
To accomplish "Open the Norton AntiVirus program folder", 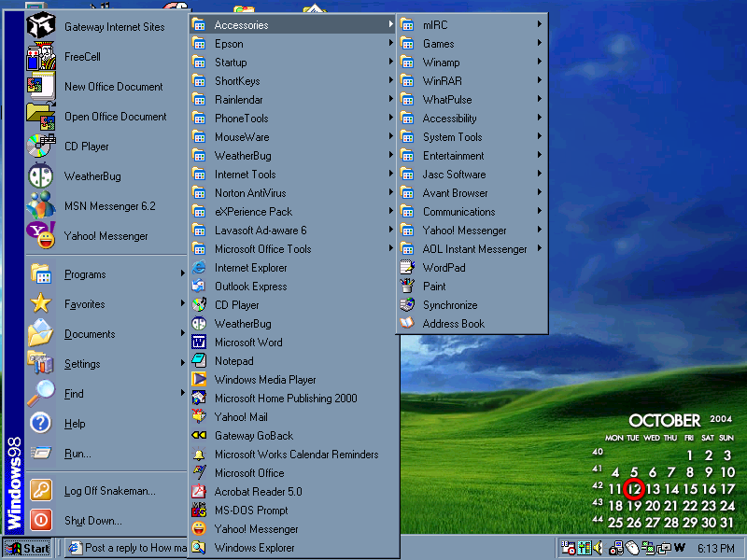I will coord(293,193).
